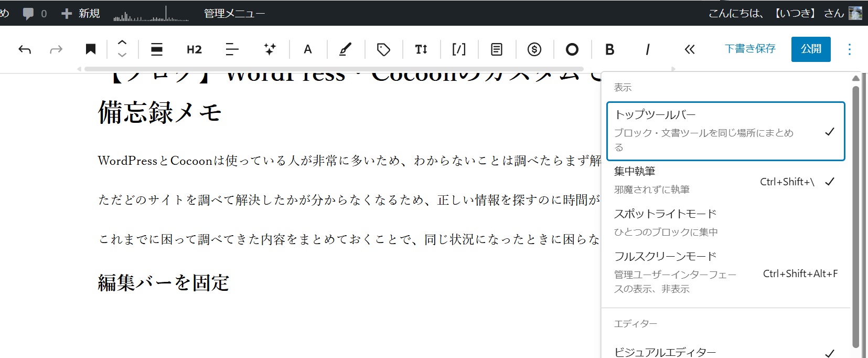The image size is (868, 358).
Task: Collapse block tools with the double chevron
Action: [690, 49]
